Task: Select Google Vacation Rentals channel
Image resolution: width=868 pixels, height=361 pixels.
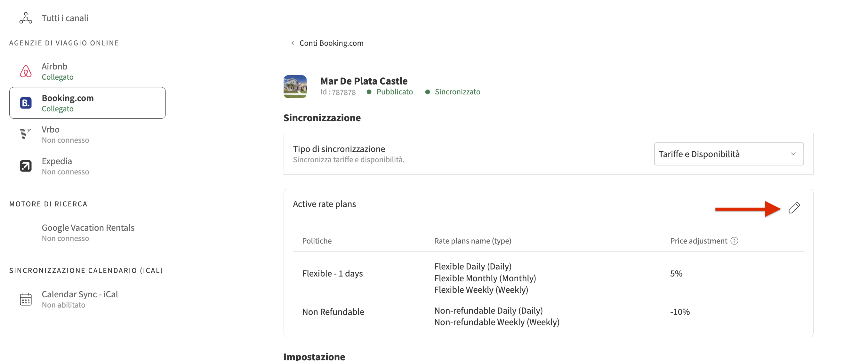Action: [88, 232]
